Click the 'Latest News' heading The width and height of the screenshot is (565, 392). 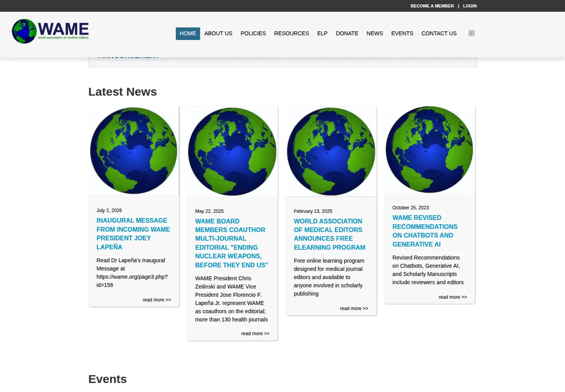click(x=122, y=92)
